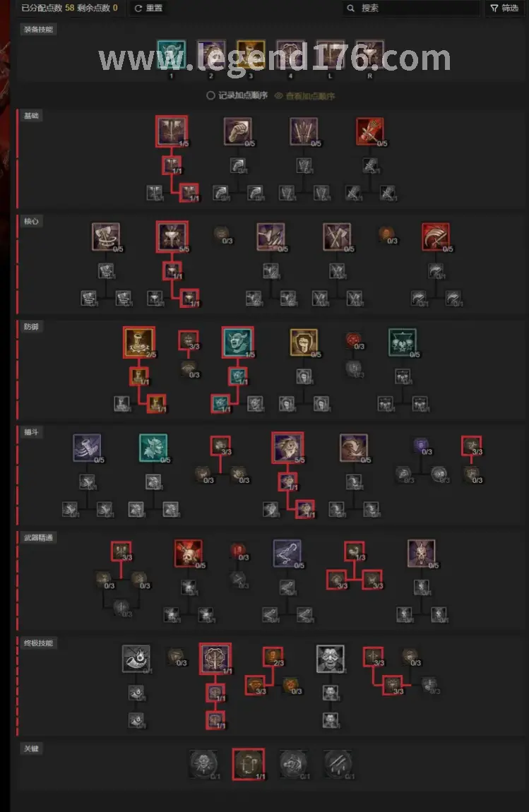The image size is (529, 812).
Task: Open the 查看加点顺序 link
Action: (304, 96)
